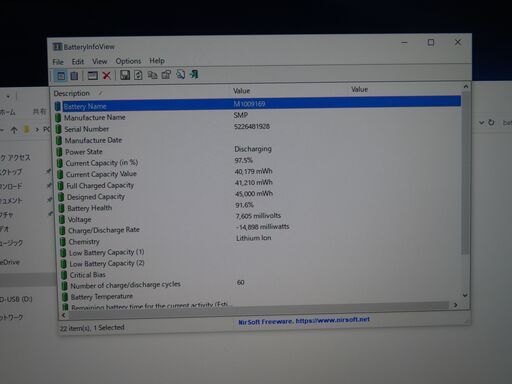This screenshot has height=384, width=512.
Task: Open the Options menu
Action: [x=128, y=61]
